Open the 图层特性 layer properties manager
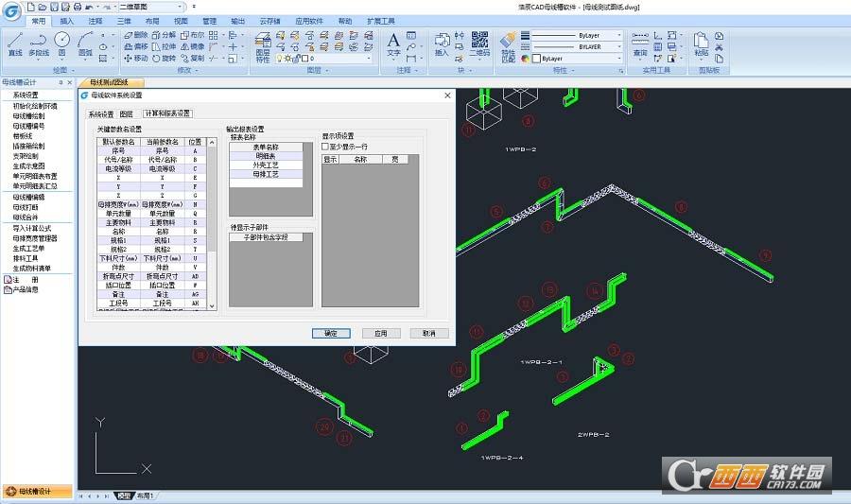The width and height of the screenshot is (851, 504). (263, 47)
